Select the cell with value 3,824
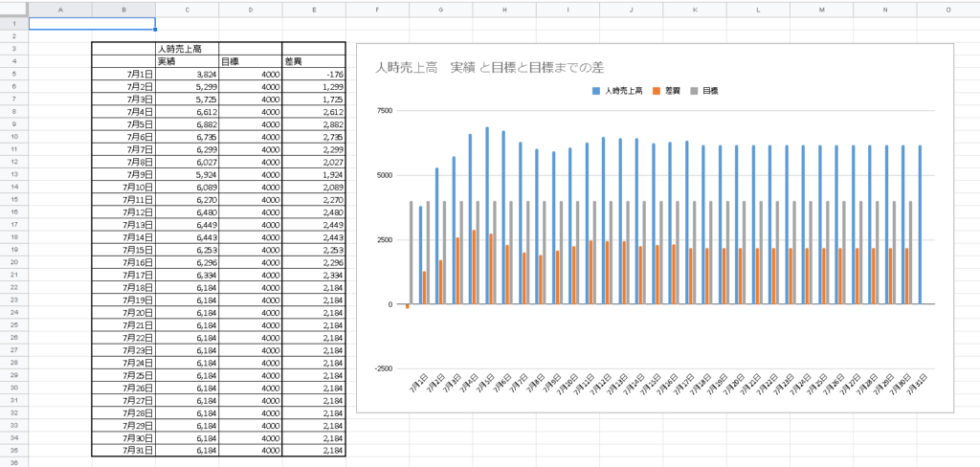 coord(188,74)
